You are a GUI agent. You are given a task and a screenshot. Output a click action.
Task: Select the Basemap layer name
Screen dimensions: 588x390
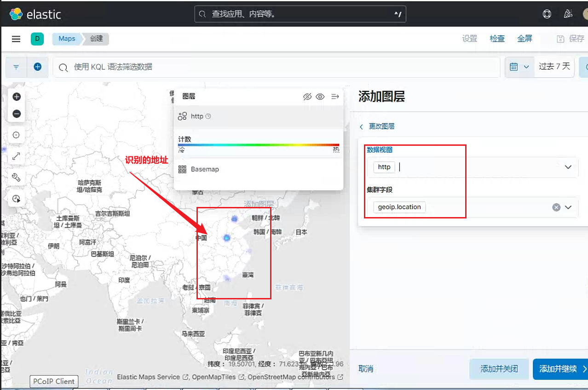pos(205,169)
